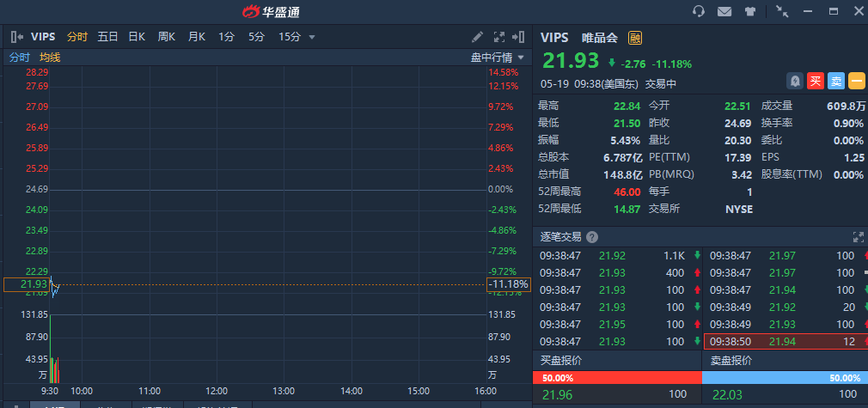Collapse the left panel beside VIPS
The height and width of the screenshot is (408, 868).
tap(16, 37)
